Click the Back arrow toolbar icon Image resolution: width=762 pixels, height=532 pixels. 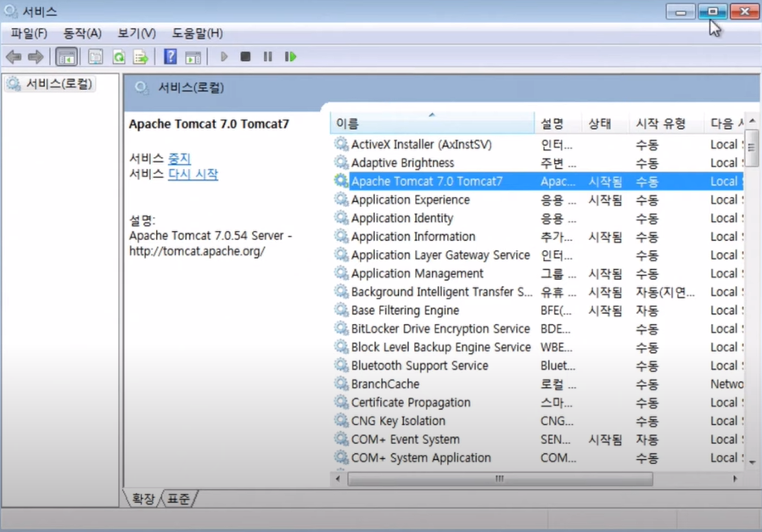[x=14, y=57]
